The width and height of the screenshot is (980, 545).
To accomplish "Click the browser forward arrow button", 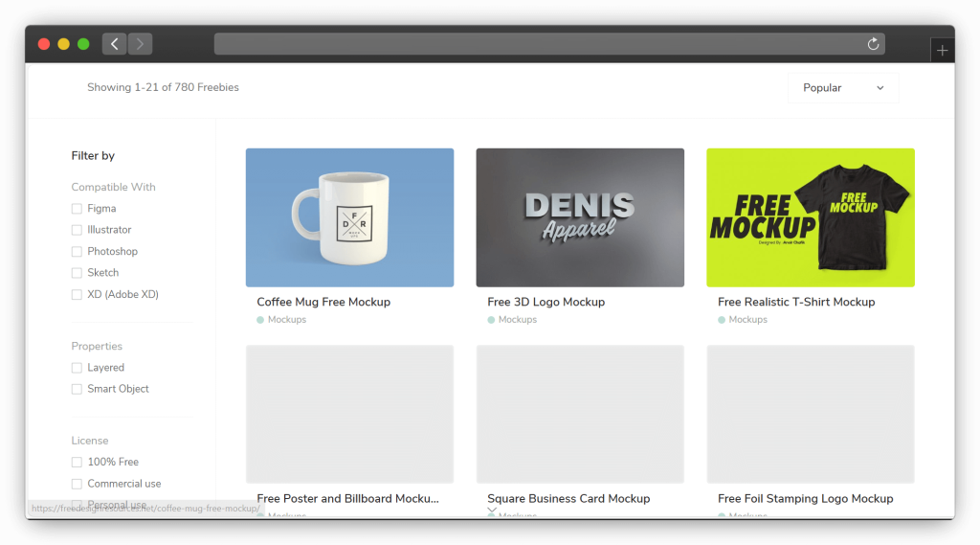I will pyautogui.click(x=140, y=44).
